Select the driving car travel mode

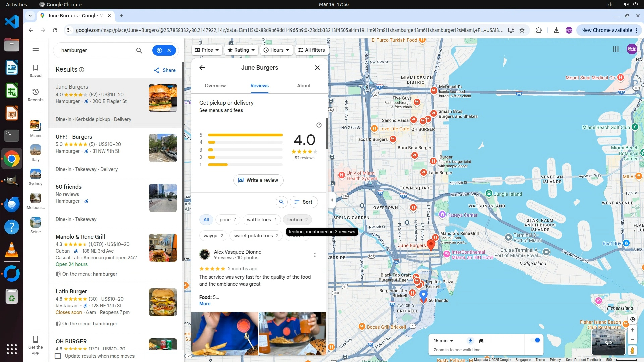(481, 341)
